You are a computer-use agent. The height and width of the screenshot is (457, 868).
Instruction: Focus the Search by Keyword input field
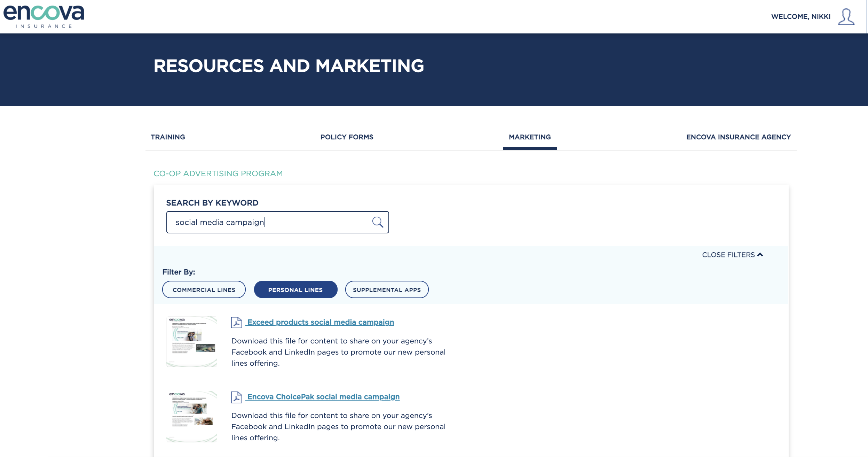point(277,222)
